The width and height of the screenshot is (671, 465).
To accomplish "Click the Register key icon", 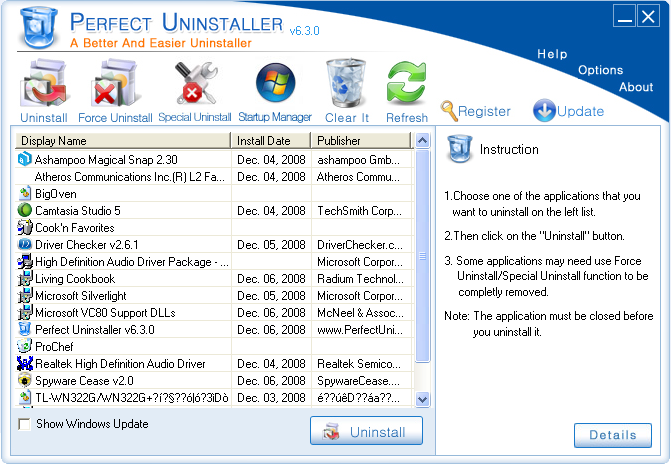I will (449, 111).
